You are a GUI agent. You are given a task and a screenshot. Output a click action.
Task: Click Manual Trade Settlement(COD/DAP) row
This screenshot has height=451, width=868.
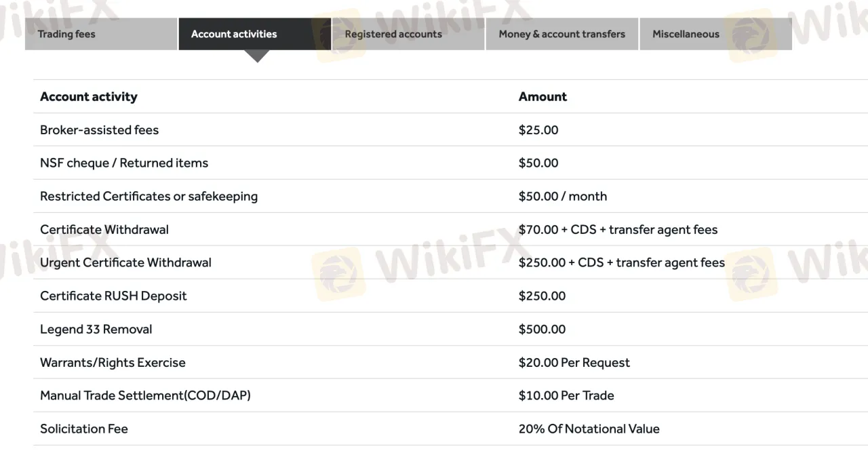point(450,395)
